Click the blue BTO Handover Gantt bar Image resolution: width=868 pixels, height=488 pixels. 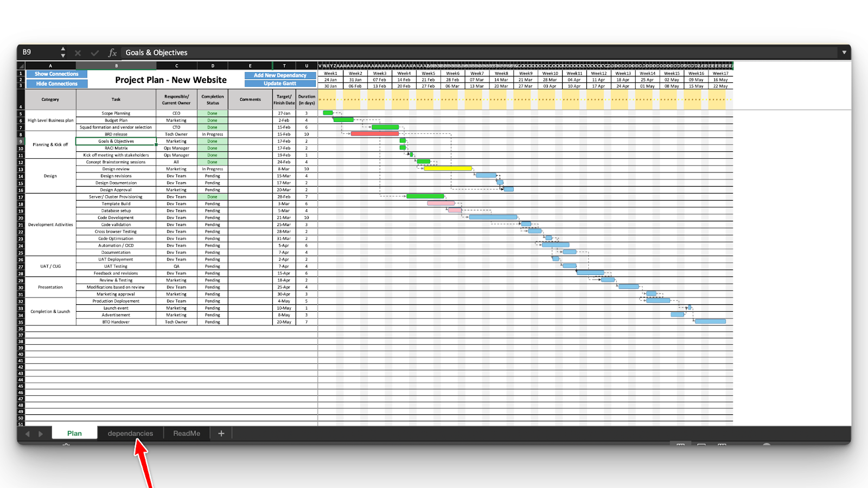[711, 322]
